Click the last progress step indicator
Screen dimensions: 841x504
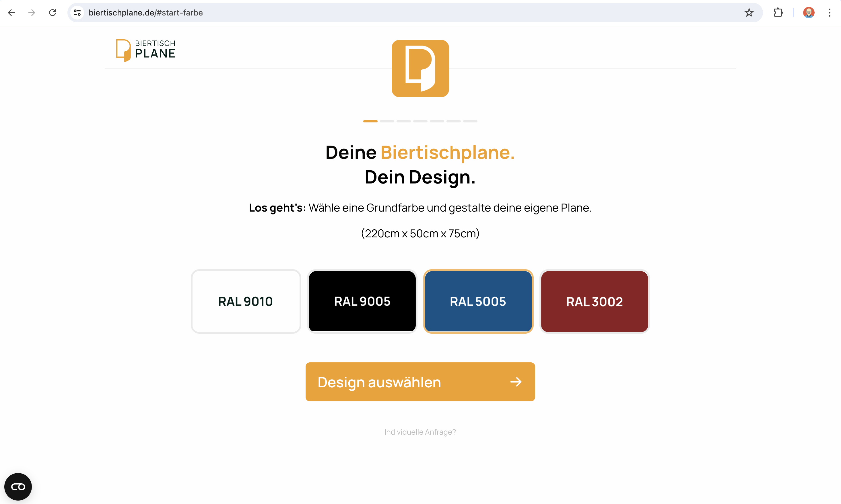click(x=470, y=121)
